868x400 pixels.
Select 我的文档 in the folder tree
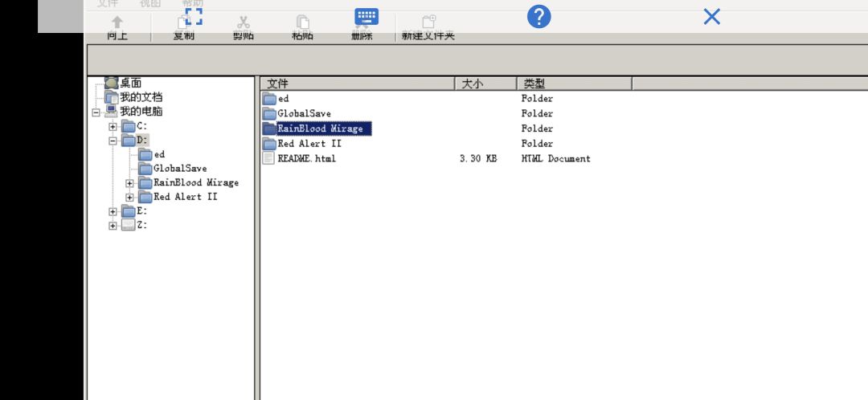pyautogui.click(x=141, y=97)
